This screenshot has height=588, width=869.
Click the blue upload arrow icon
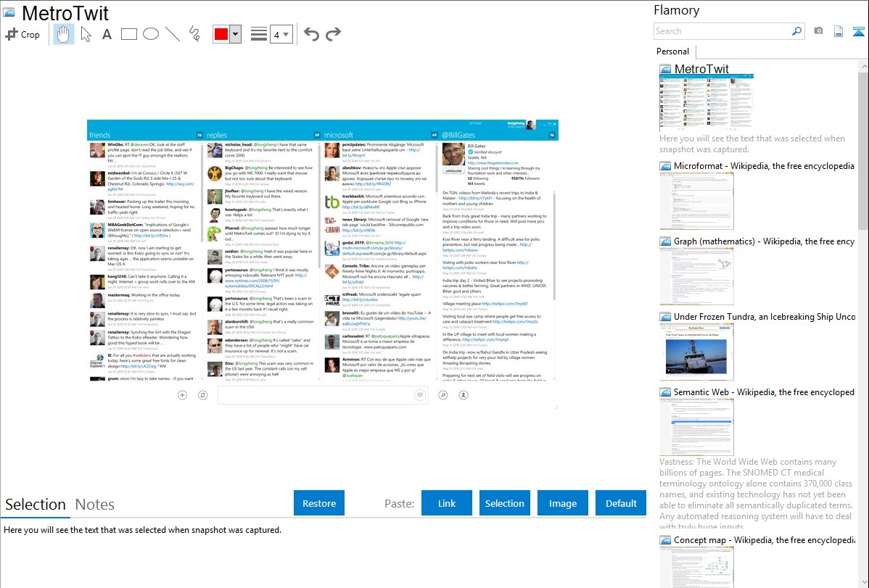click(x=858, y=31)
